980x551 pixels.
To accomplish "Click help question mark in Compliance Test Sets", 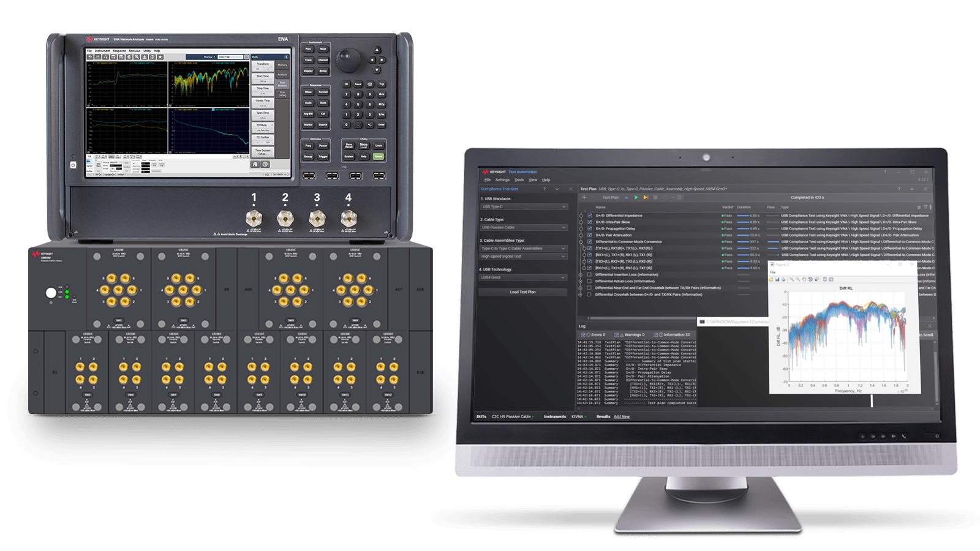I will 544,189.
